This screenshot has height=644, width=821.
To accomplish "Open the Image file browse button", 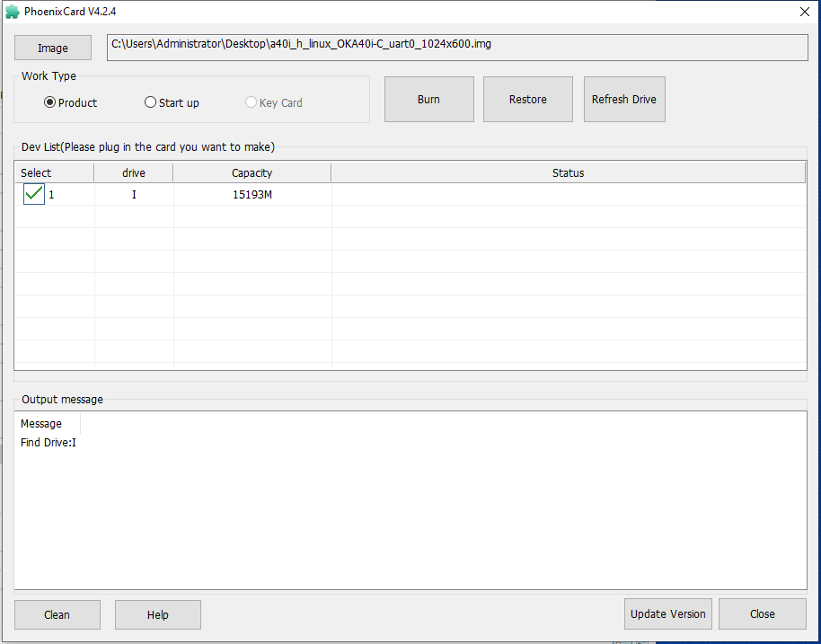I will coord(53,49).
